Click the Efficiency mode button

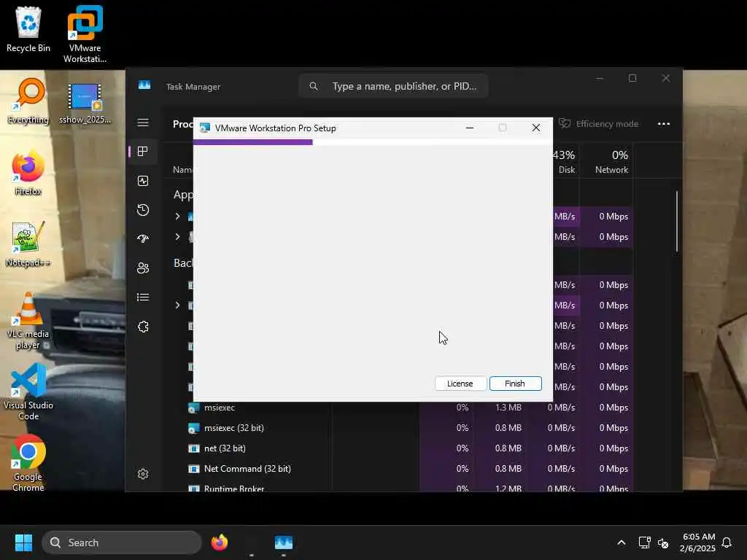[598, 124]
